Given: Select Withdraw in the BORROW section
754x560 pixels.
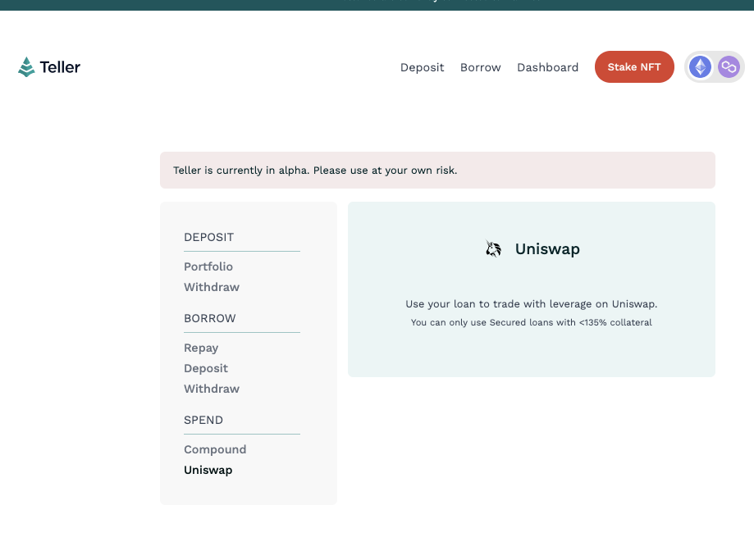Looking at the screenshot, I should [x=212, y=389].
